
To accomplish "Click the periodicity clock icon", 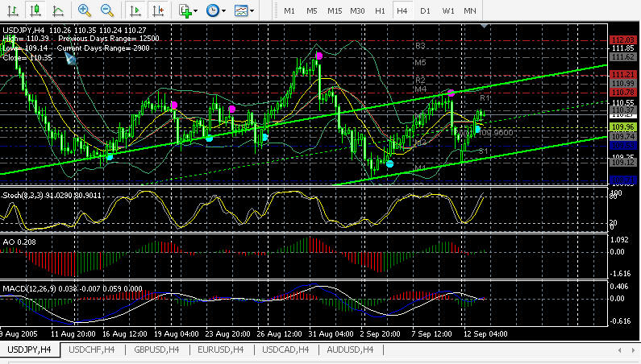I will click(212, 10).
